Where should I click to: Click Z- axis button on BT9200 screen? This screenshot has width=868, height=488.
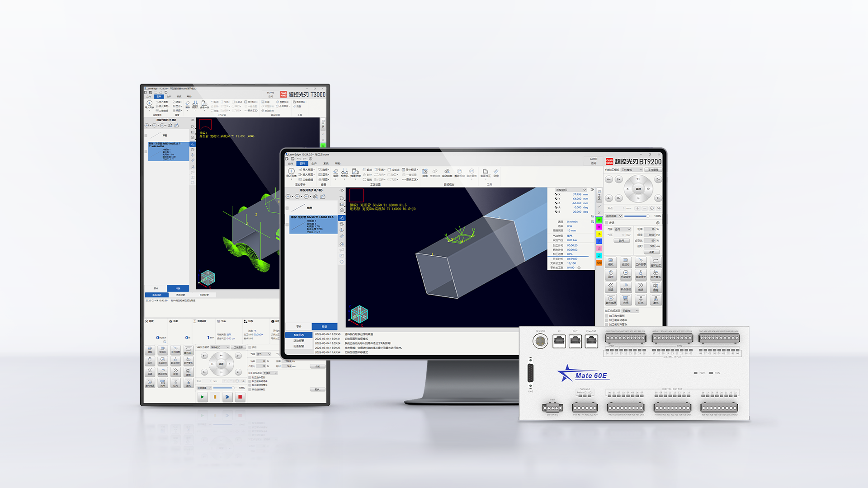pos(658,198)
